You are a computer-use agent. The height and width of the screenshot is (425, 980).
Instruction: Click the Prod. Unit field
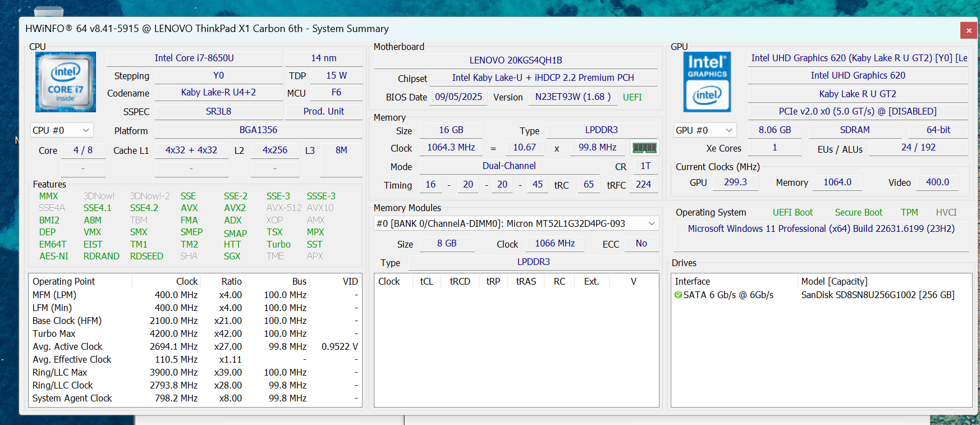[x=324, y=111]
